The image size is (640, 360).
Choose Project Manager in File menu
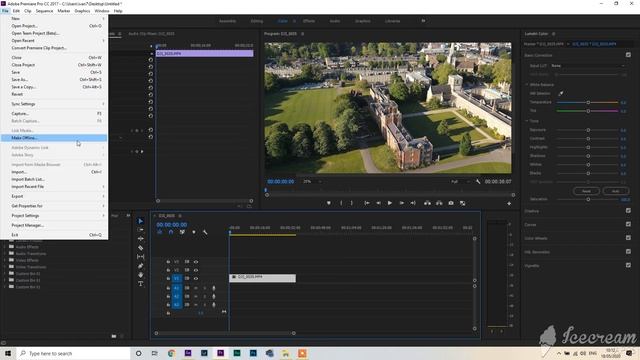(x=54, y=225)
